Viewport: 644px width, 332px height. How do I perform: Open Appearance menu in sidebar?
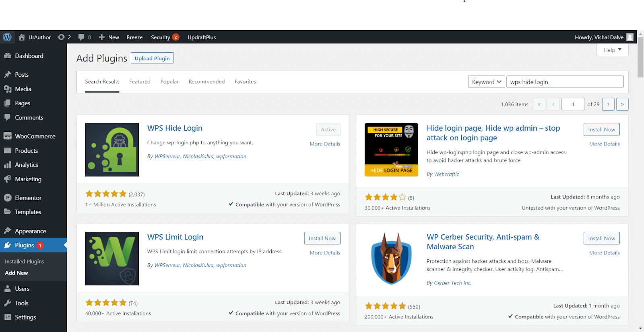[30, 231]
